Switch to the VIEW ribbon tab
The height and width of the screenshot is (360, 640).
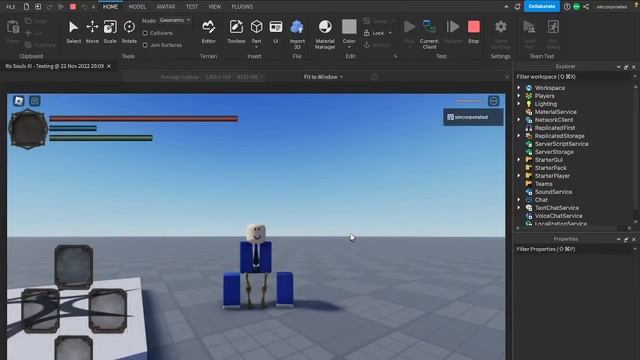[214, 7]
